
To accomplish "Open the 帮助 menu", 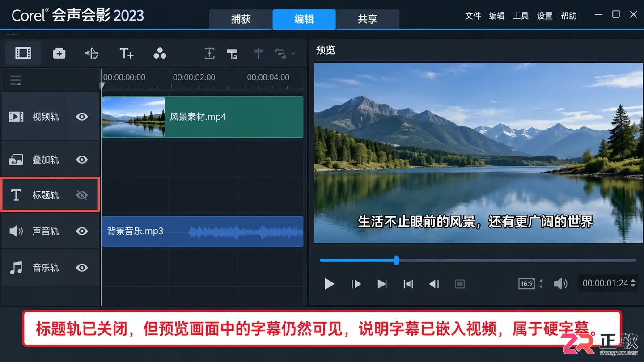I will (568, 16).
